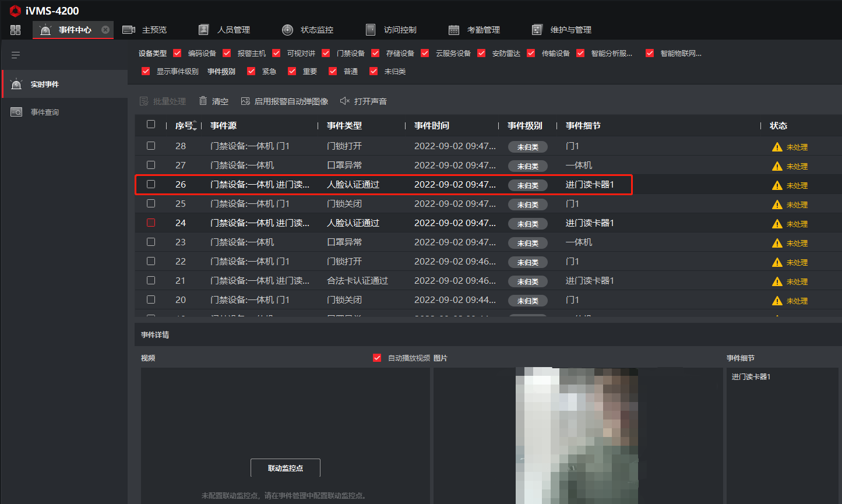The height and width of the screenshot is (504, 842).
Task: Uncheck the 可视对讲 checkbox
Action: tap(277, 53)
